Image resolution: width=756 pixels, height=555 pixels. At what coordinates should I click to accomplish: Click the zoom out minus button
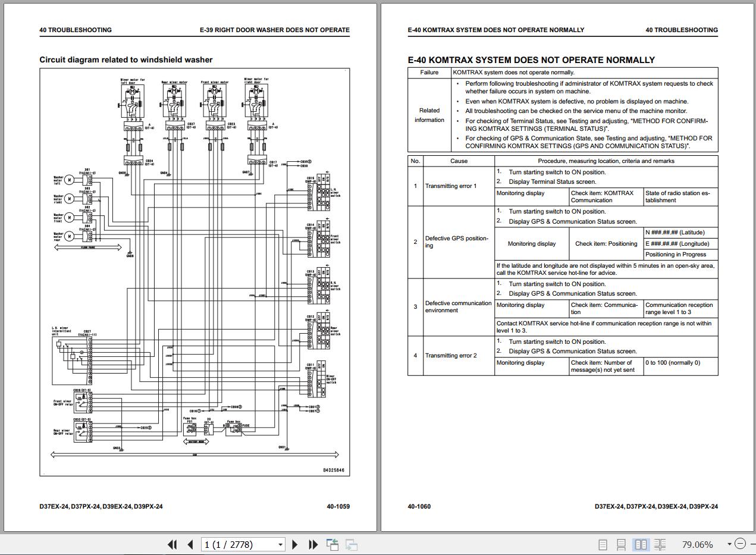(x=740, y=544)
